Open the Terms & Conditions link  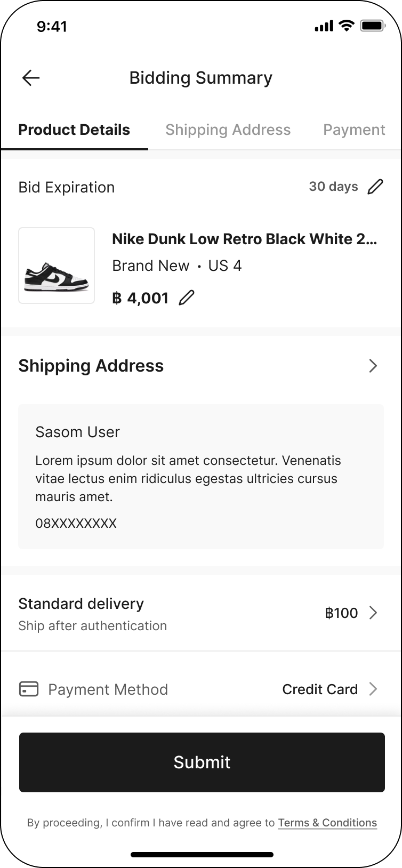click(327, 823)
